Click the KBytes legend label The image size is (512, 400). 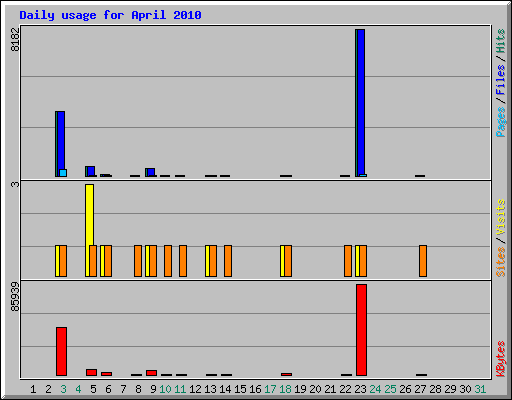pos(501,359)
